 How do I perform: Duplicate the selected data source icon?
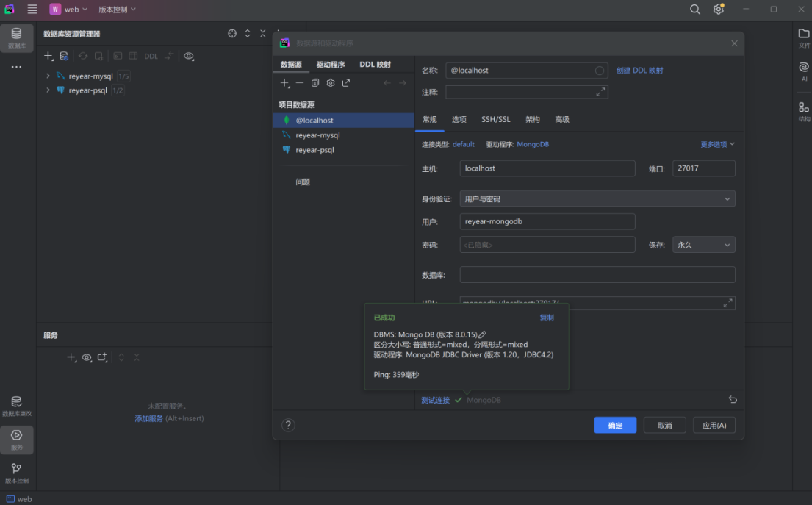coord(315,83)
